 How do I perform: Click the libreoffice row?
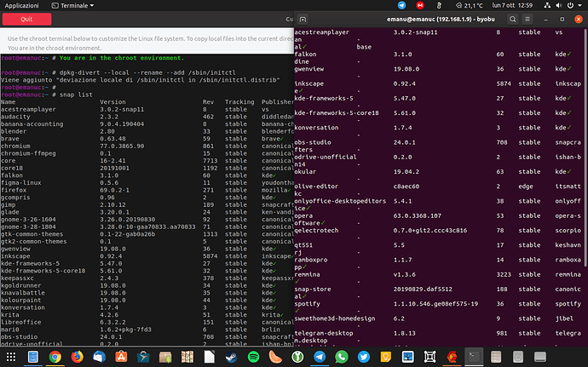(147, 322)
